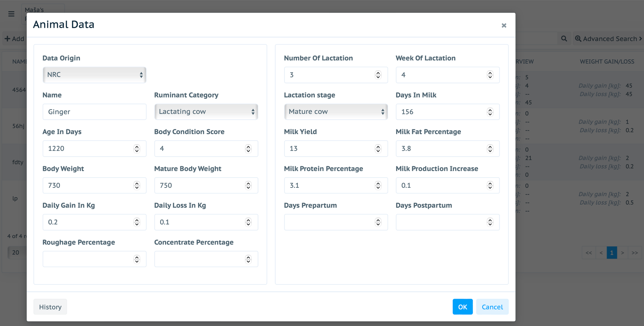
Task: Click the Roughage Percentage input field
Action: tap(95, 259)
